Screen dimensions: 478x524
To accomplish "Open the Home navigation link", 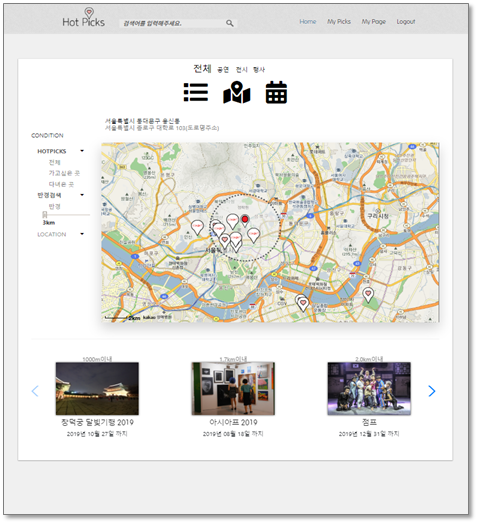I will pos(308,22).
